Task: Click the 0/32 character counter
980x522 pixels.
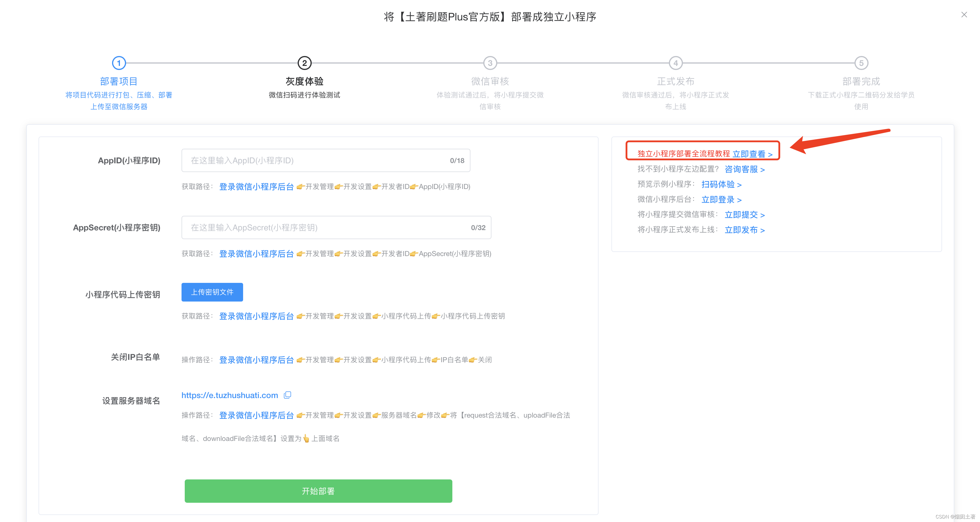Action: point(478,227)
